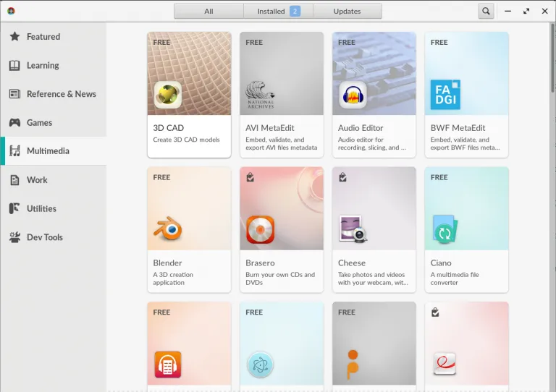Click the orange headphones app icon in third row
Image resolution: width=556 pixels, height=392 pixels.
pos(168,365)
